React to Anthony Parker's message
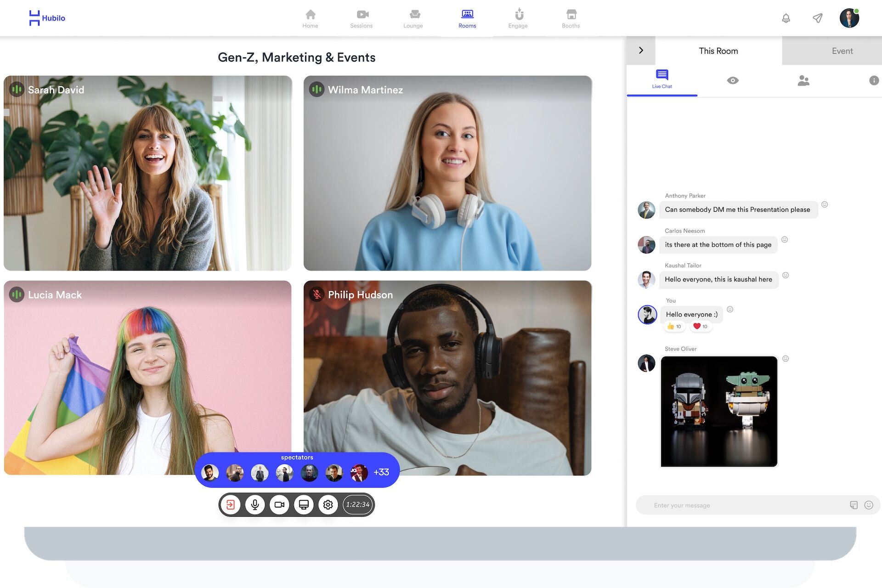882x588 pixels. (825, 204)
